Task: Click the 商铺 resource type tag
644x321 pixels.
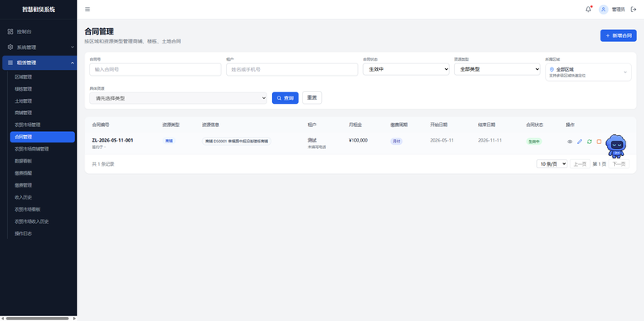Action: tap(169, 141)
